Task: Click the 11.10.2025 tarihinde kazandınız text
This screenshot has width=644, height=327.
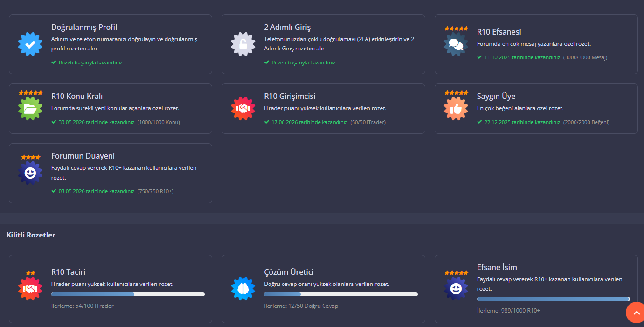Action: pyautogui.click(x=523, y=57)
